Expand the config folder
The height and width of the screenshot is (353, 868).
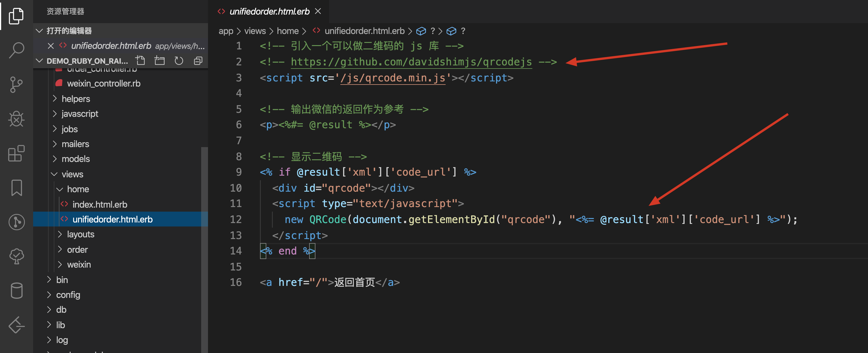pos(68,295)
